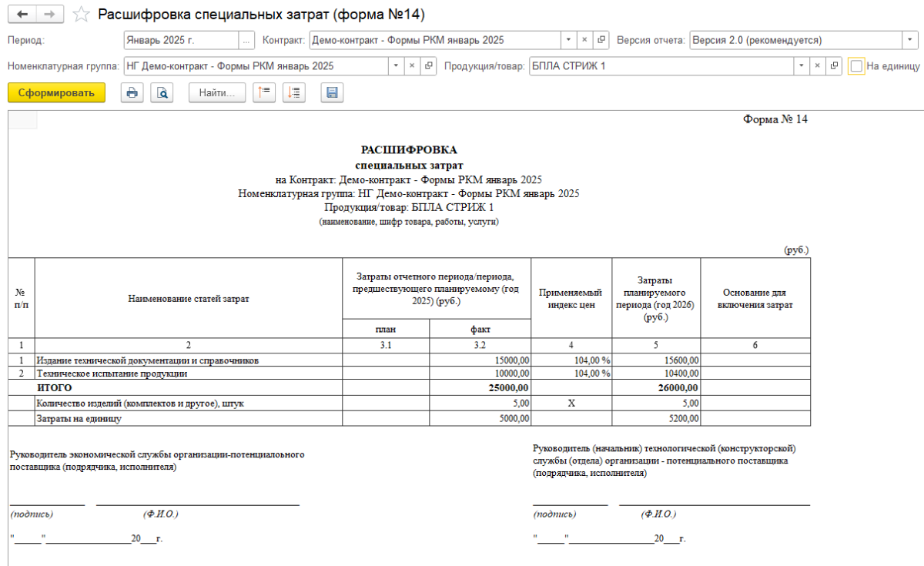The height and width of the screenshot is (566, 924).
Task: Clear the Продукция/товар field with X
Action: tap(817, 66)
